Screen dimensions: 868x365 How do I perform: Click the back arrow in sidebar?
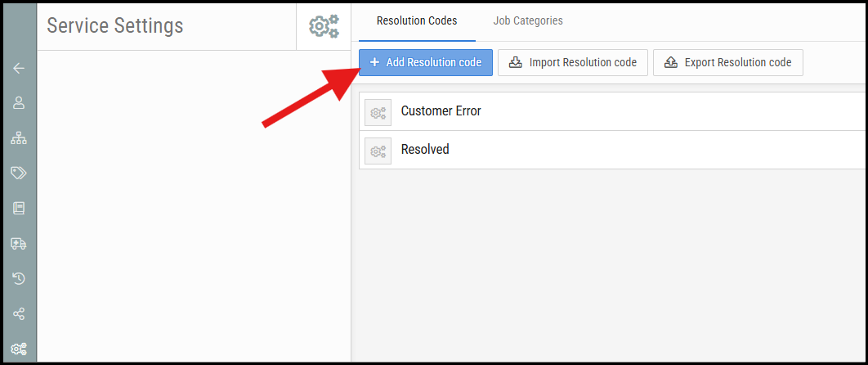(19, 68)
